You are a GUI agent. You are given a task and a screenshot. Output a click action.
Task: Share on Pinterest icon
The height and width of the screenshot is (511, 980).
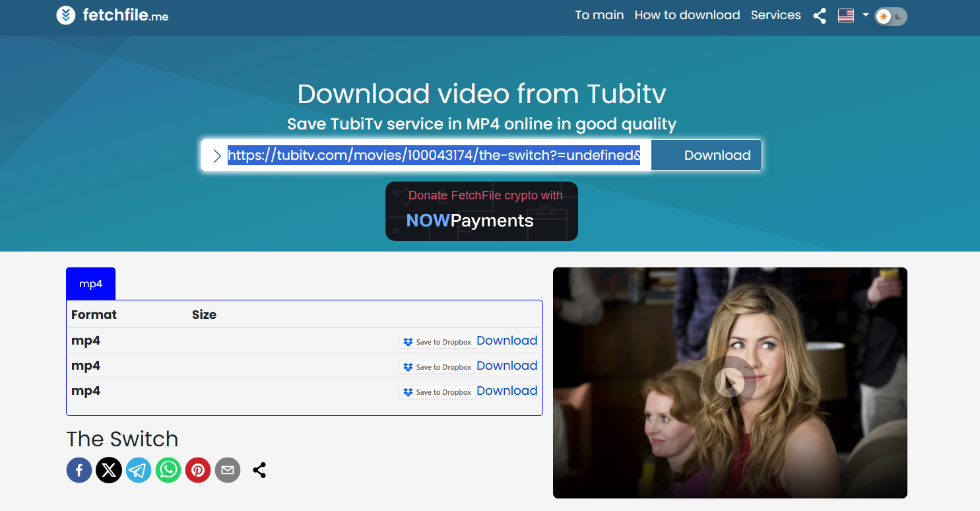coord(198,470)
